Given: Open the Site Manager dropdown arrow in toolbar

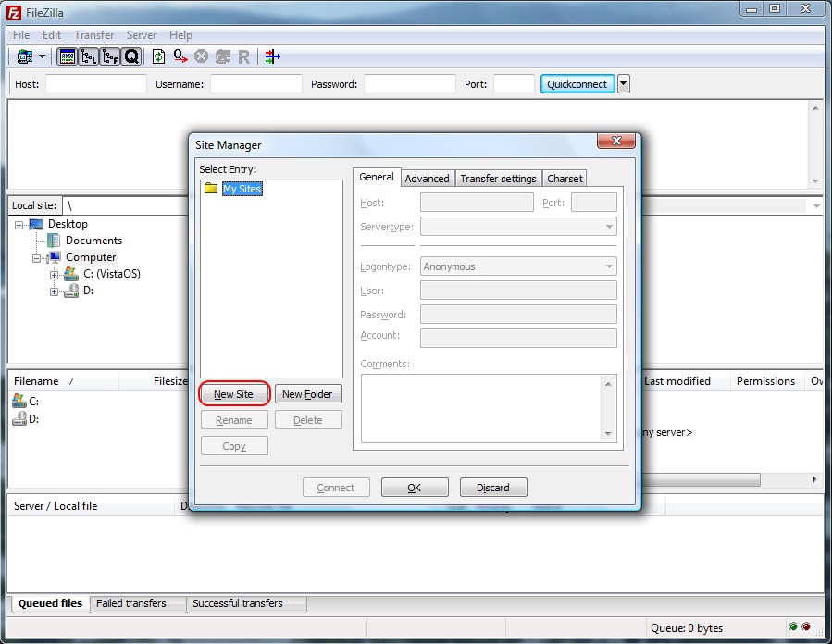Looking at the screenshot, I should point(43,56).
